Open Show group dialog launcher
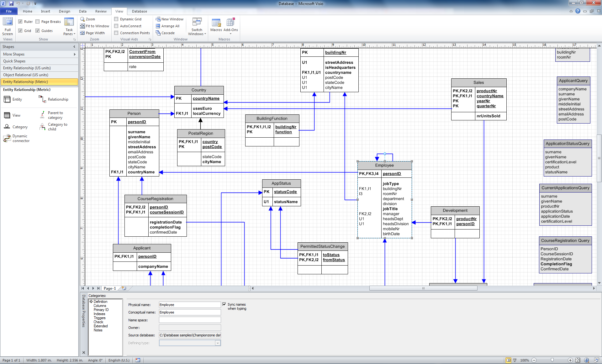 pyautogui.click(x=75, y=40)
